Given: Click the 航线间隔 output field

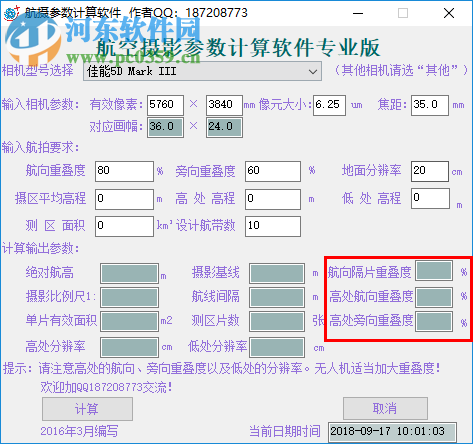Looking at the screenshot, I should (x=277, y=297).
